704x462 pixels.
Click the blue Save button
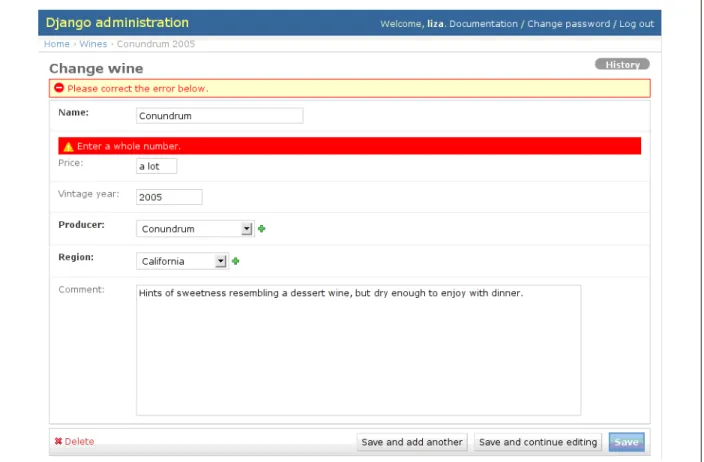click(626, 442)
